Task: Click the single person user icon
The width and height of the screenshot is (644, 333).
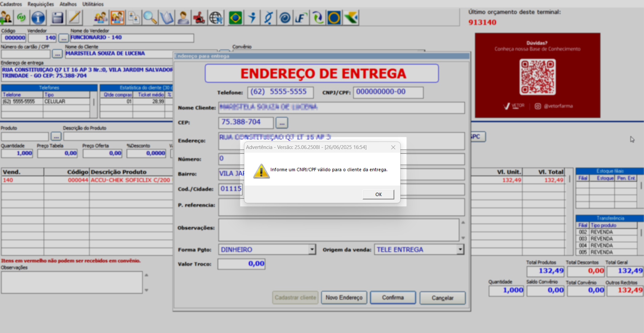Action: coord(183,18)
